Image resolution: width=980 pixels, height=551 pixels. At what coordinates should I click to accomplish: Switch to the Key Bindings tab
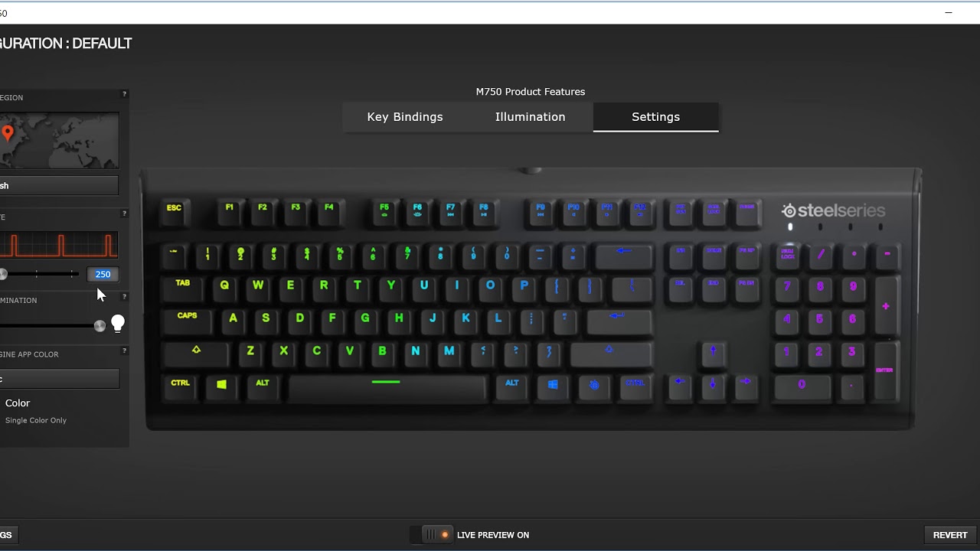point(405,117)
